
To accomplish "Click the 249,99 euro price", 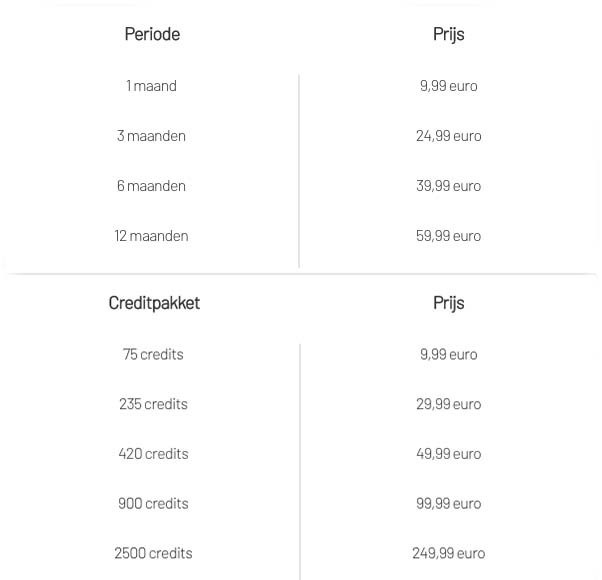I will click(x=448, y=553).
